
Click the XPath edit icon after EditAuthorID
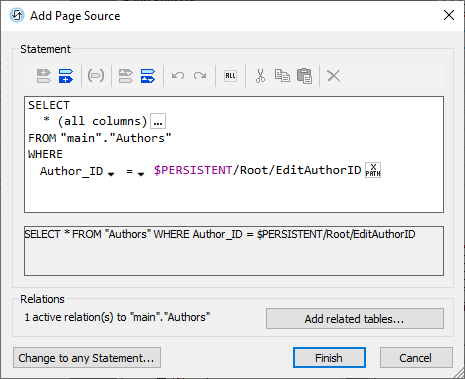pos(373,170)
